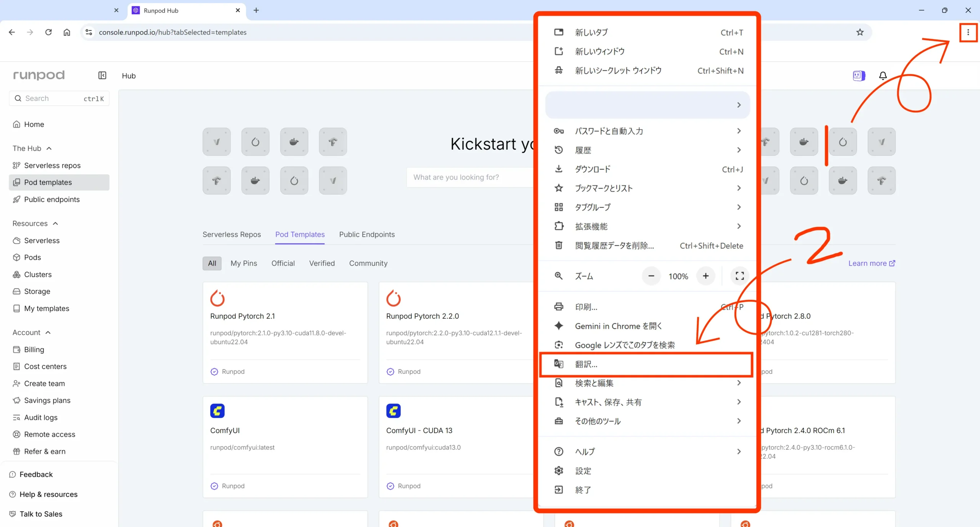
Task: Click 'What are you looking for?' search box
Action: [x=470, y=177]
